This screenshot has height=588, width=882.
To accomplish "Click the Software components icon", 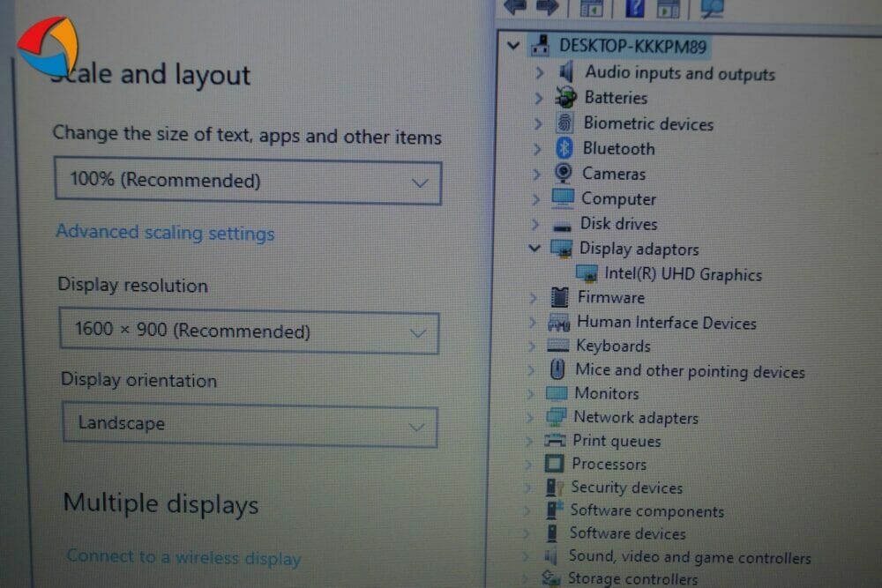I will pyautogui.click(x=554, y=510).
